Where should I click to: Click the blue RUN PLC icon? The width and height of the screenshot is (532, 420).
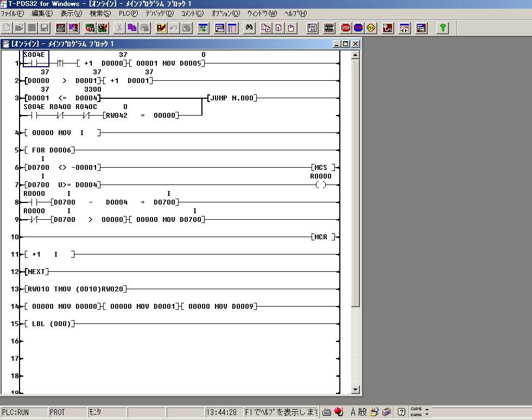(x=358, y=28)
